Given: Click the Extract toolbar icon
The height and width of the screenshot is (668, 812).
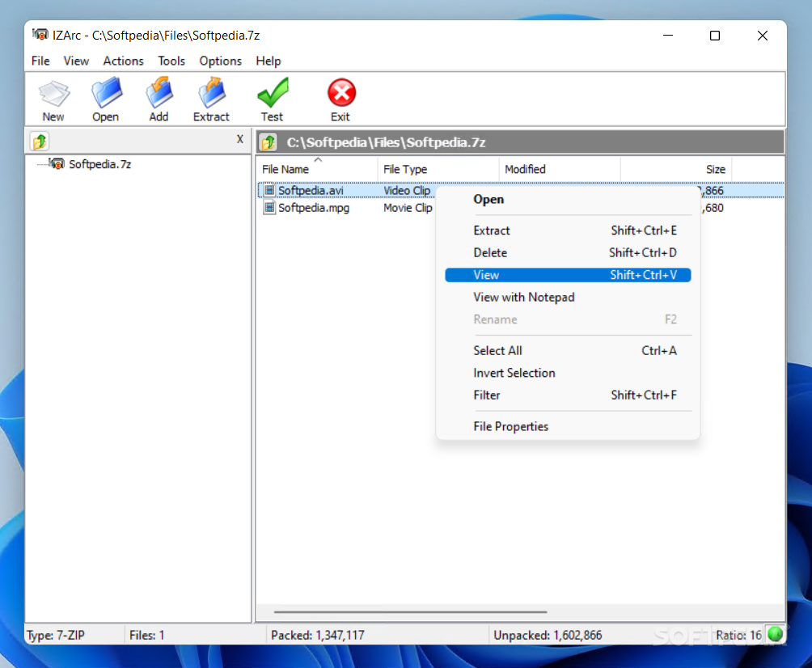Looking at the screenshot, I should (x=211, y=93).
